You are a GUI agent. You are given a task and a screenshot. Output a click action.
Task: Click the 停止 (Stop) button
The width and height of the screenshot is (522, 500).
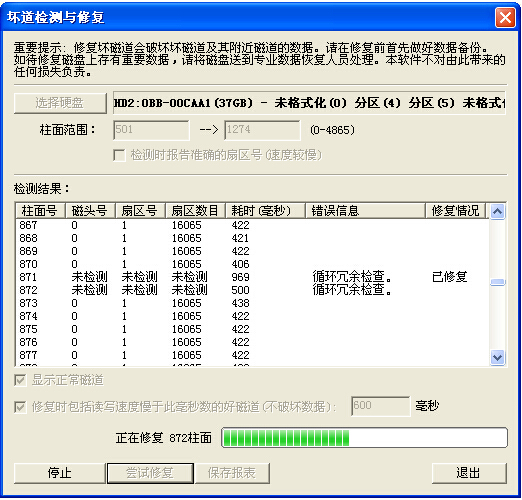pyautogui.click(x=60, y=473)
